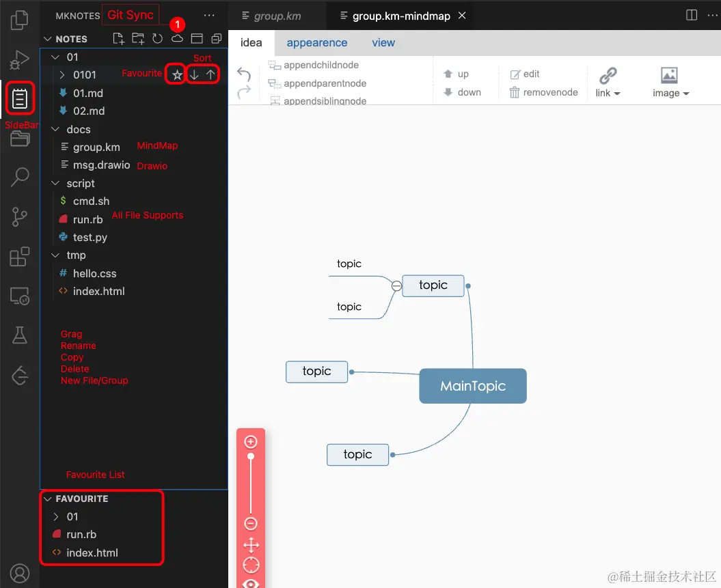
Task: Select the group.km-mindmap editor tab
Action: pyautogui.click(x=400, y=16)
